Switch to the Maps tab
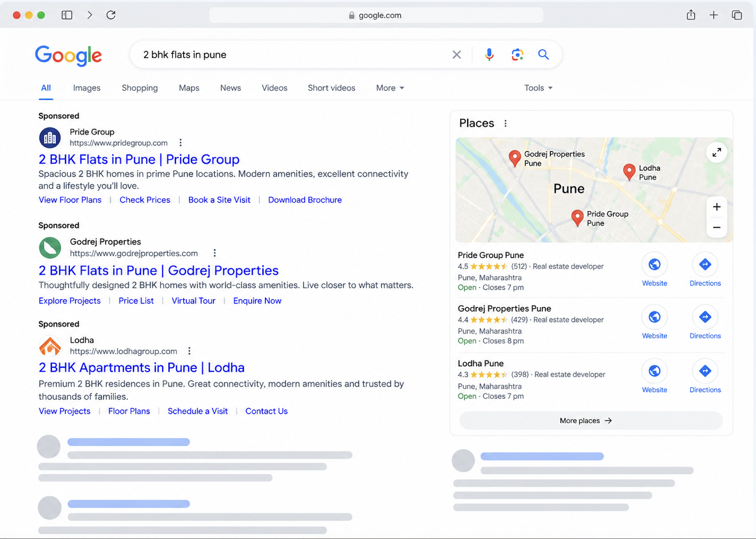The image size is (756, 539). point(189,88)
